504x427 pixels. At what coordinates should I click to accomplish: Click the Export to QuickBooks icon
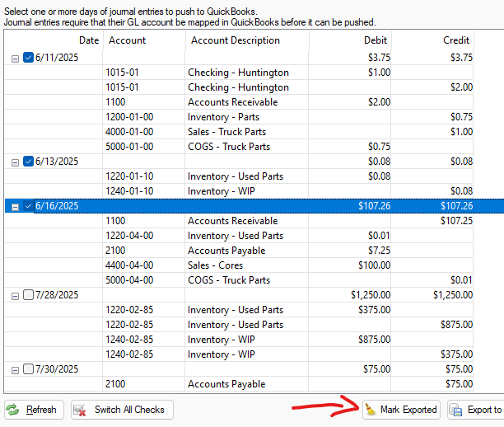point(456,410)
